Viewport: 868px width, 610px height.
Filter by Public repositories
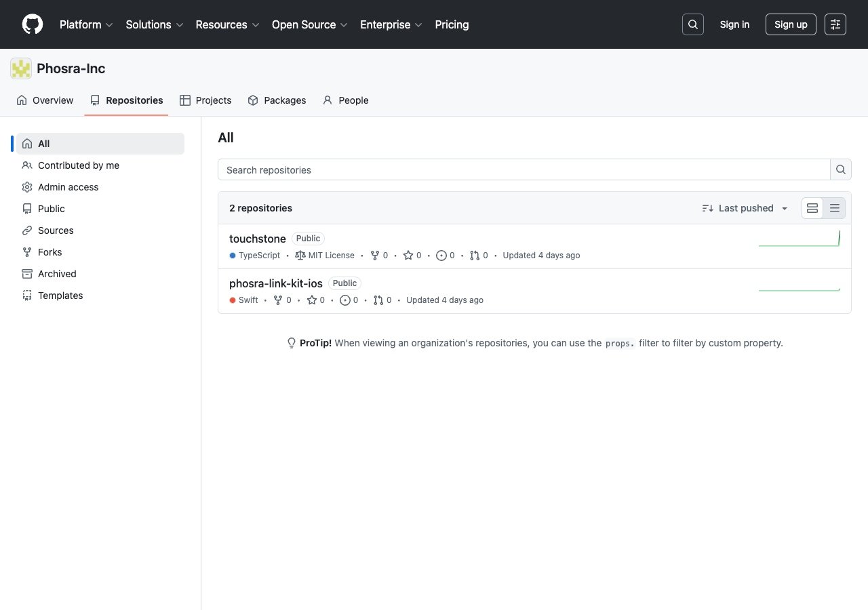[100, 209]
